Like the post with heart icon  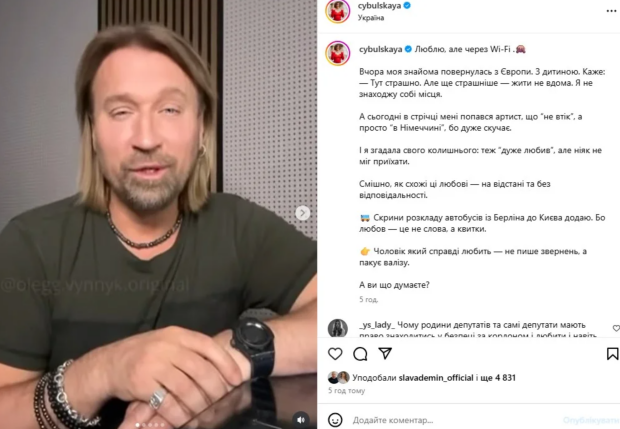[x=335, y=353]
